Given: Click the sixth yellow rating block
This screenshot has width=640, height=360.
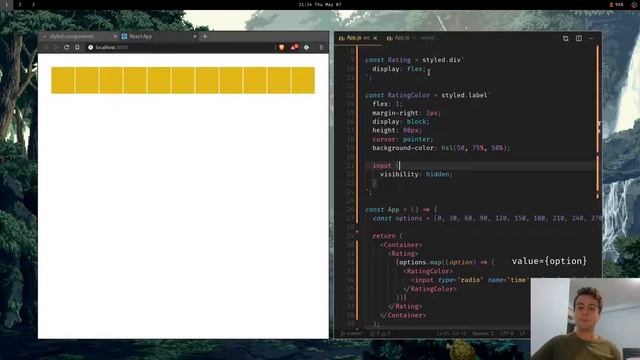Looking at the screenshot, I should point(183,80).
